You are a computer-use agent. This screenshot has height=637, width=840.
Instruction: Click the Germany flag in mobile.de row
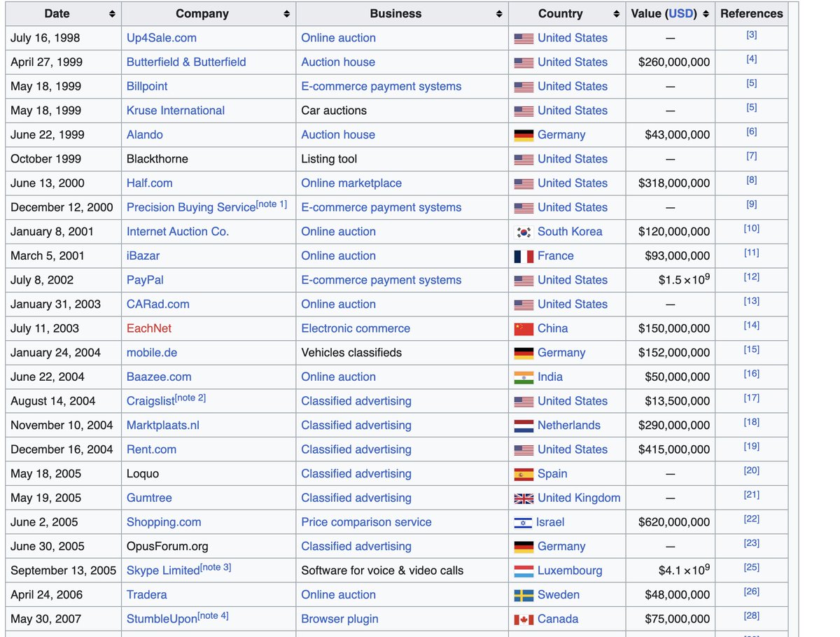tap(524, 353)
